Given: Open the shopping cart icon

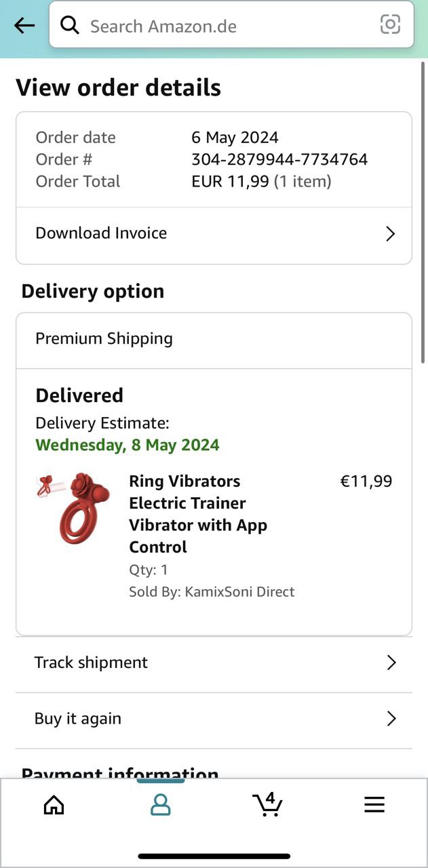Looking at the screenshot, I should coord(267,804).
